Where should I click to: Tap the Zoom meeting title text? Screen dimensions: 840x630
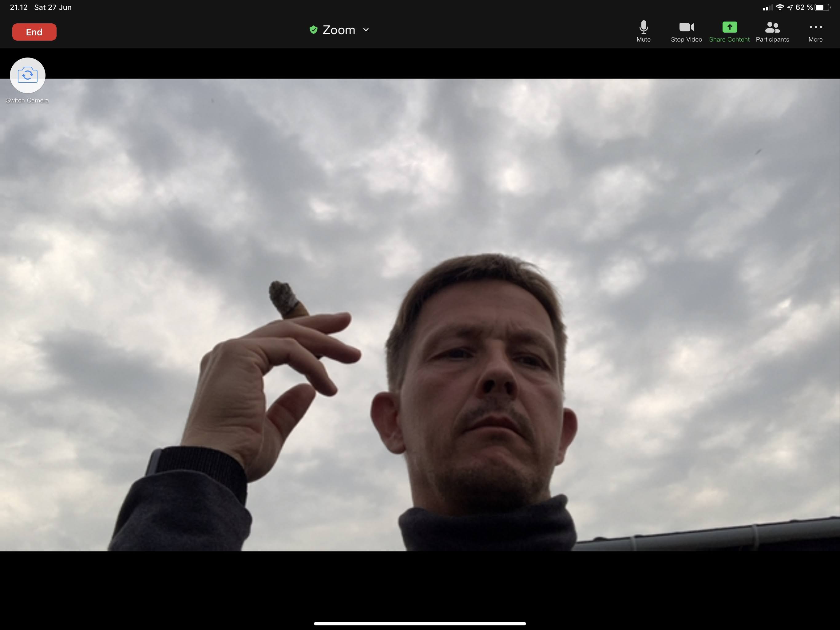[x=339, y=30]
